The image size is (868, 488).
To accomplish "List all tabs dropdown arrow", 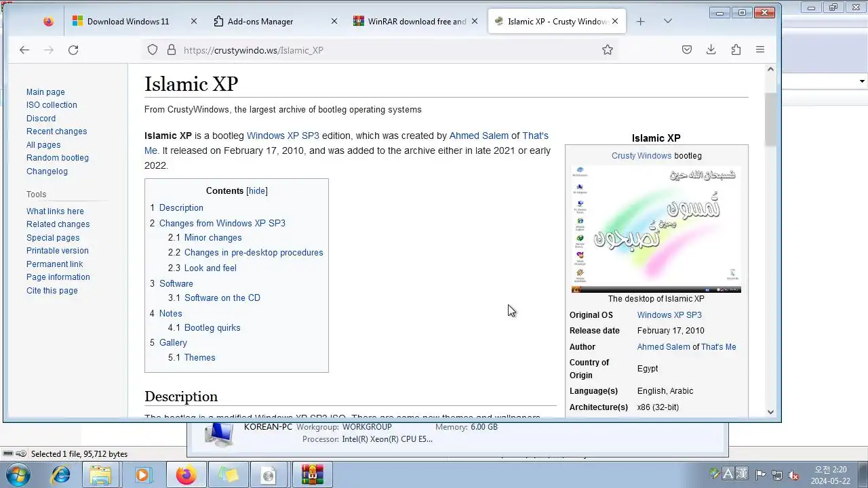I will [668, 21].
